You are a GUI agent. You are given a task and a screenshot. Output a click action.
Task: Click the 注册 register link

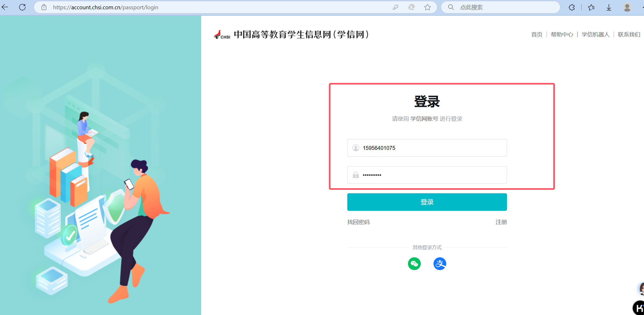501,222
